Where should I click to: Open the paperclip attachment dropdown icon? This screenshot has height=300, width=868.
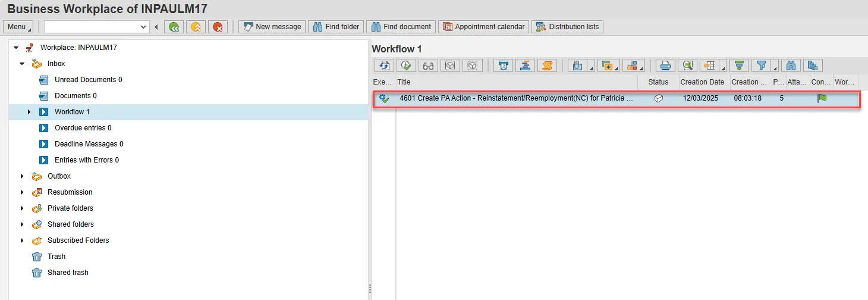(581, 65)
